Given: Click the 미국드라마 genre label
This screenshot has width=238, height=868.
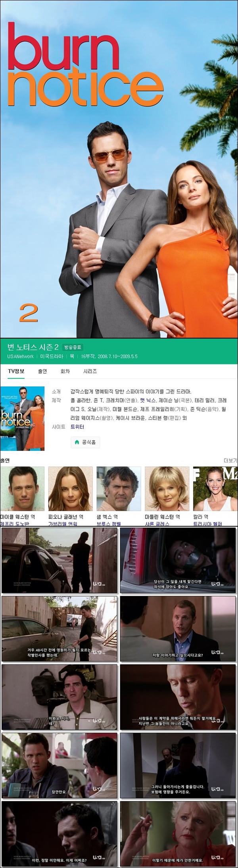Looking at the screenshot, I should click(52, 356).
